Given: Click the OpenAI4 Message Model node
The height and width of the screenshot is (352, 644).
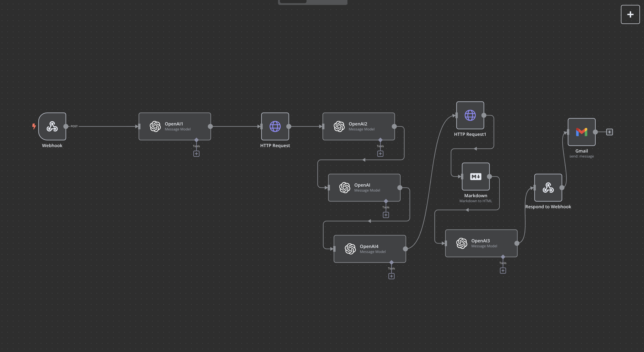Looking at the screenshot, I should point(369,249).
